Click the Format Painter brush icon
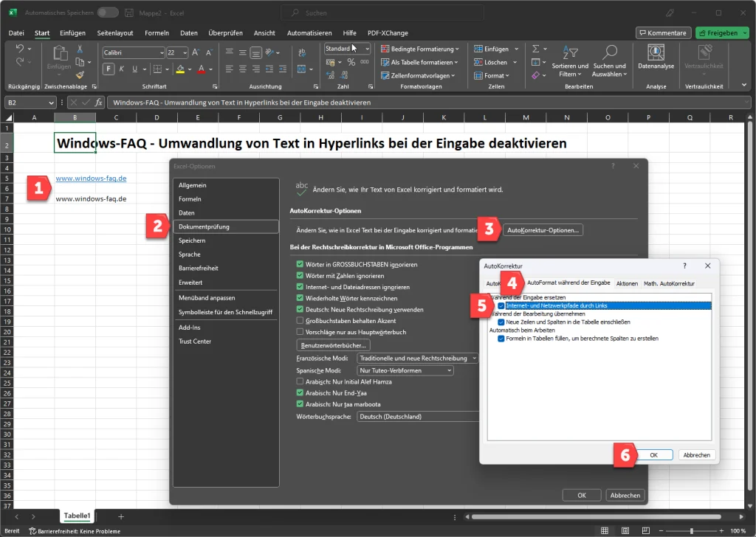This screenshot has height=537, width=756. (80, 75)
